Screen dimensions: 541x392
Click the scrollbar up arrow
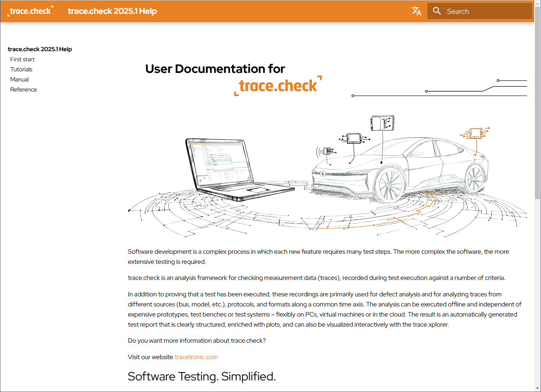point(538,3)
